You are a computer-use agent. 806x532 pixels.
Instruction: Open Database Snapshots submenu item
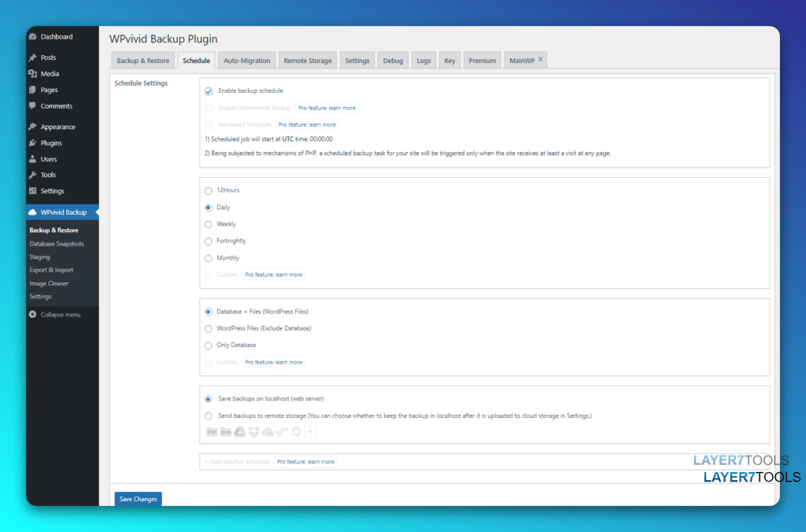pos(57,244)
